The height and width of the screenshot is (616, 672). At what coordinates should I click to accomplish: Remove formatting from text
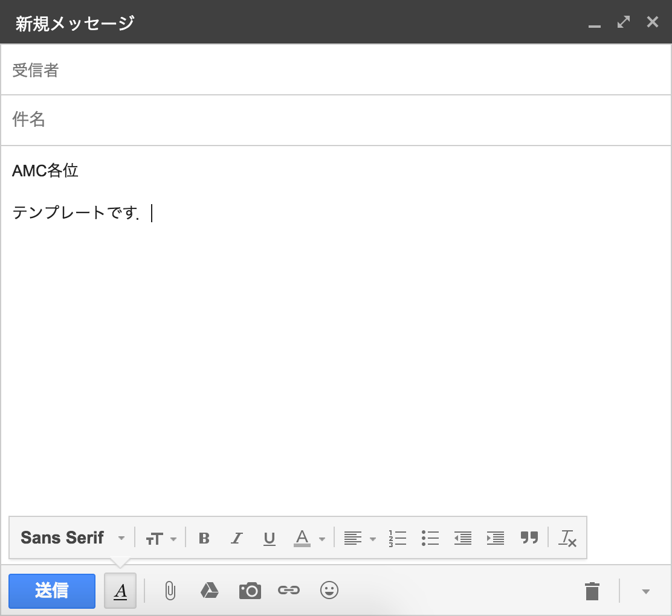(x=567, y=538)
